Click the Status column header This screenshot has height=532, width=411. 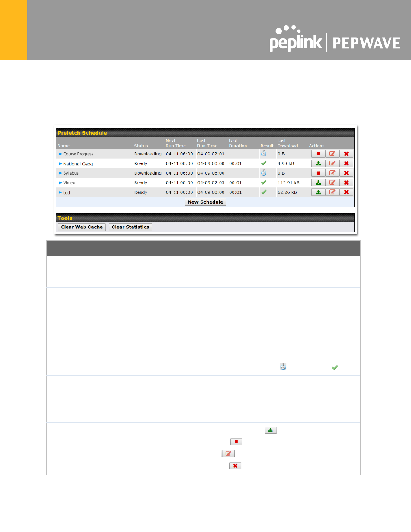141,146
